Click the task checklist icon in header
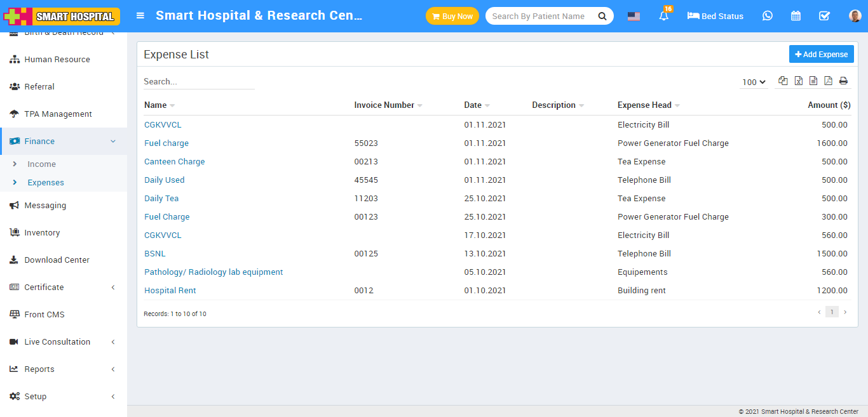Image resolution: width=868 pixels, height=417 pixels. pos(824,16)
